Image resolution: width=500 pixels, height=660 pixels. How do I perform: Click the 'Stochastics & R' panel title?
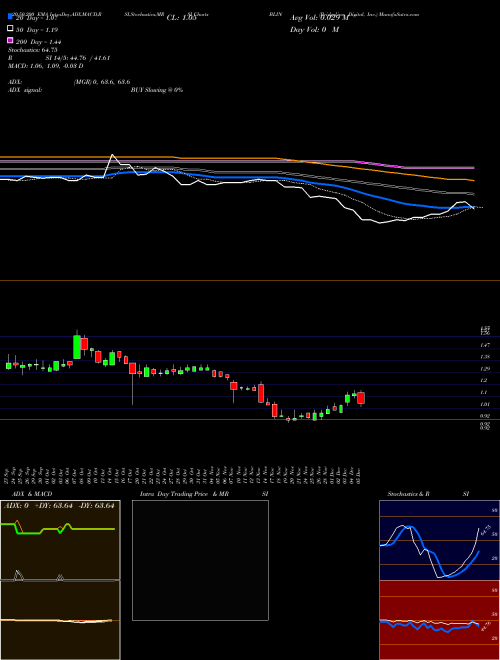coord(408,494)
